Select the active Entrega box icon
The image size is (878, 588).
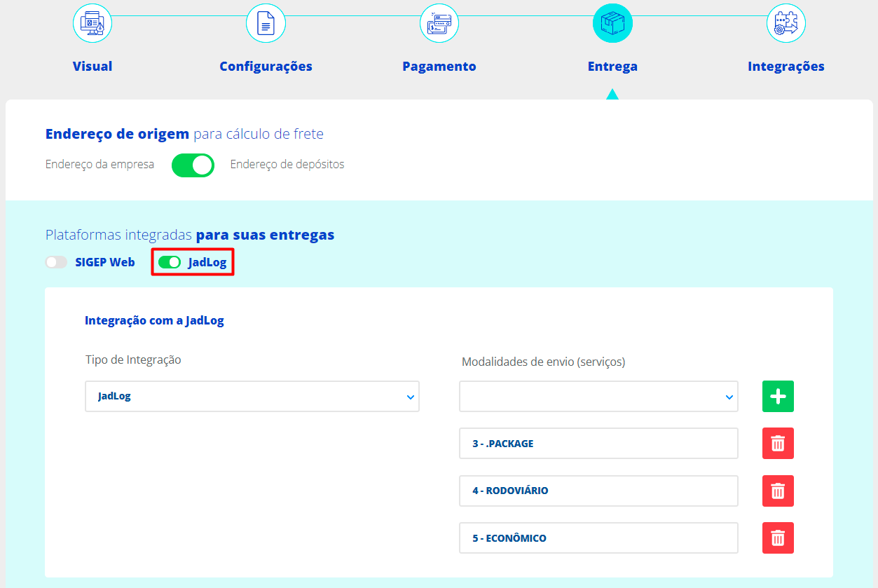click(x=612, y=24)
